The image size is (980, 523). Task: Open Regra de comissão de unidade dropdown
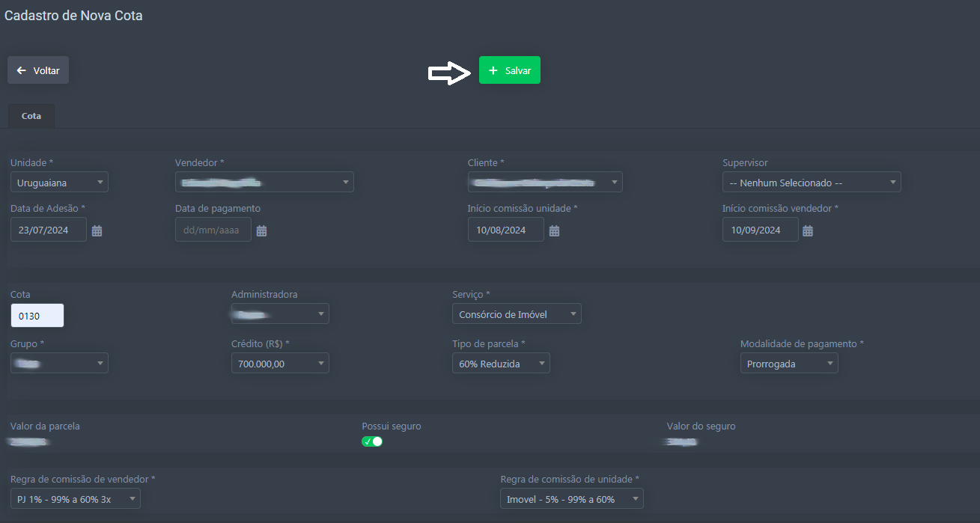tap(570, 499)
